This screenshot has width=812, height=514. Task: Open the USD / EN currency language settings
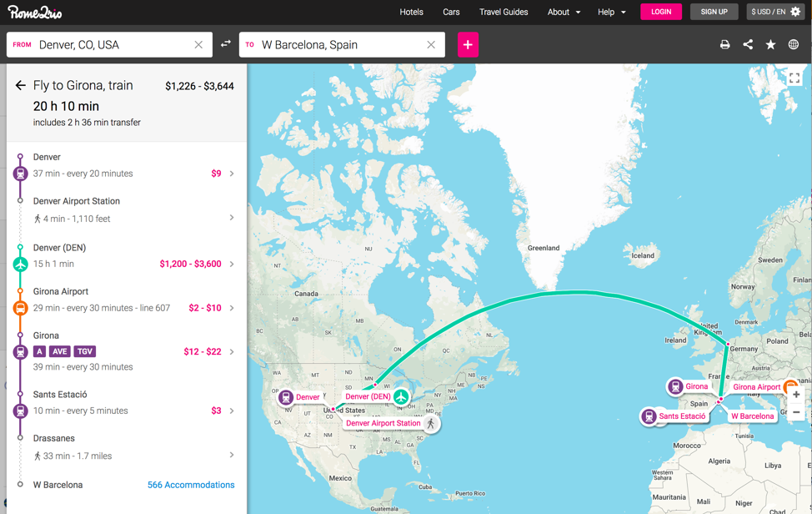pos(775,13)
